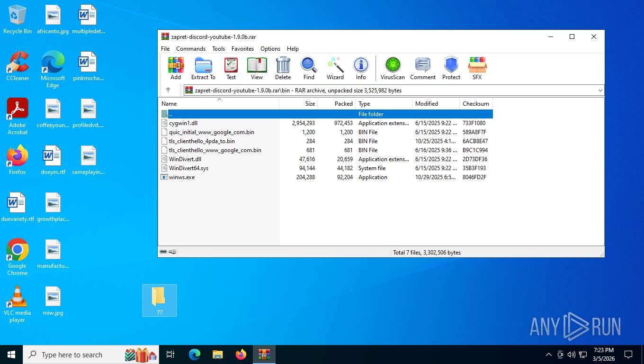Click checksum value 8046FD2F

tap(474, 177)
